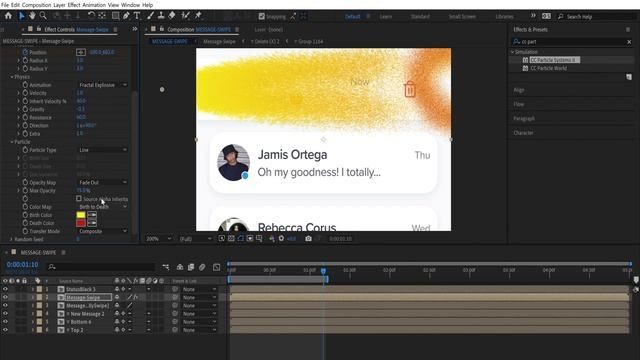This screenshot has height=360, width=640.
Task: Open the Graph Editor button
Action: click(x=217, y=267)
